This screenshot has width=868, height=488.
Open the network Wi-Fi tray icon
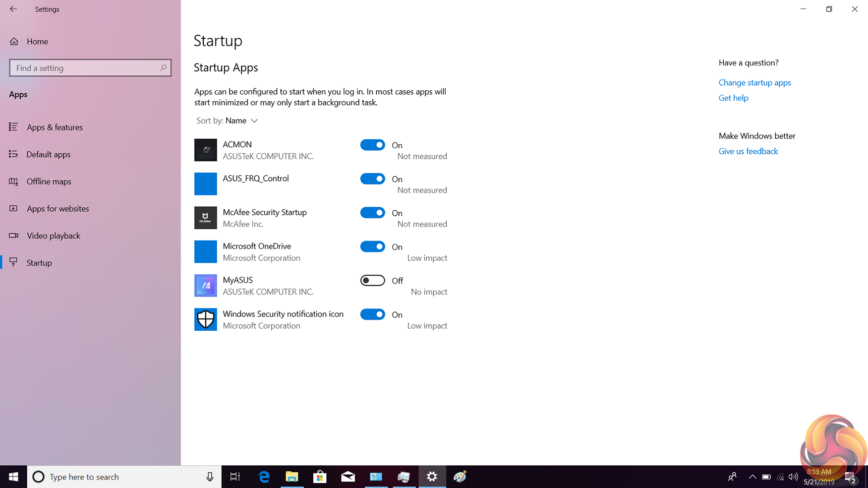pyautogui.click(x=780, y=477)
